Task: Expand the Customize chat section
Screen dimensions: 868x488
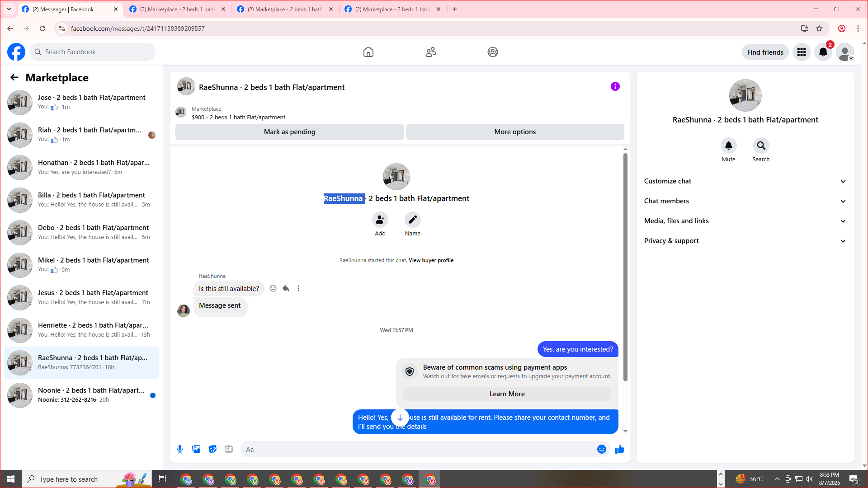Action: 745,181
